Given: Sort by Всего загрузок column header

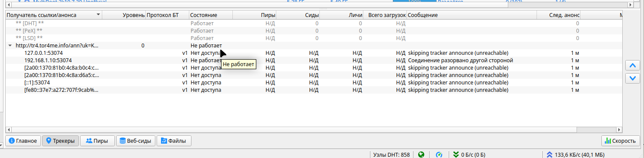Looking at the screenshot, I should click(x=385, y=15).
